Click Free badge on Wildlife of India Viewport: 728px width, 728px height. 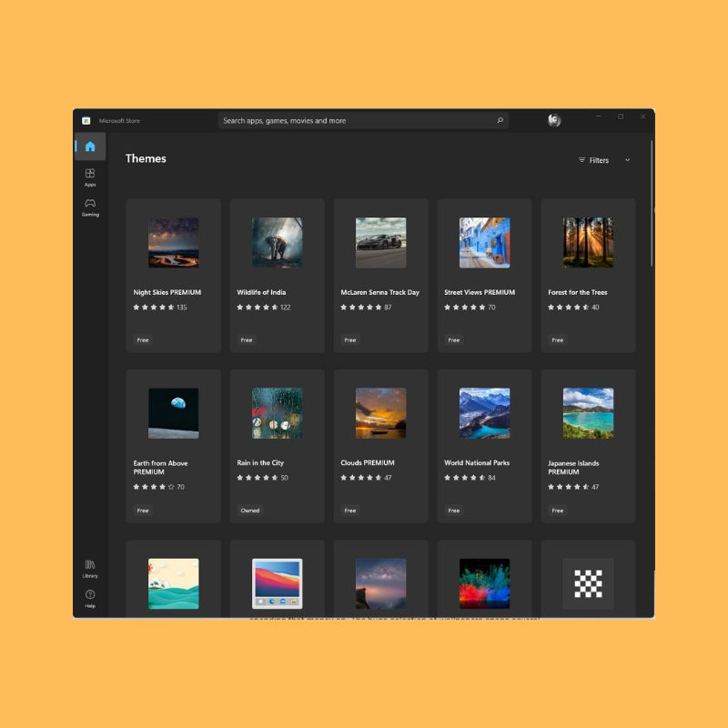(x=247, y=340)
